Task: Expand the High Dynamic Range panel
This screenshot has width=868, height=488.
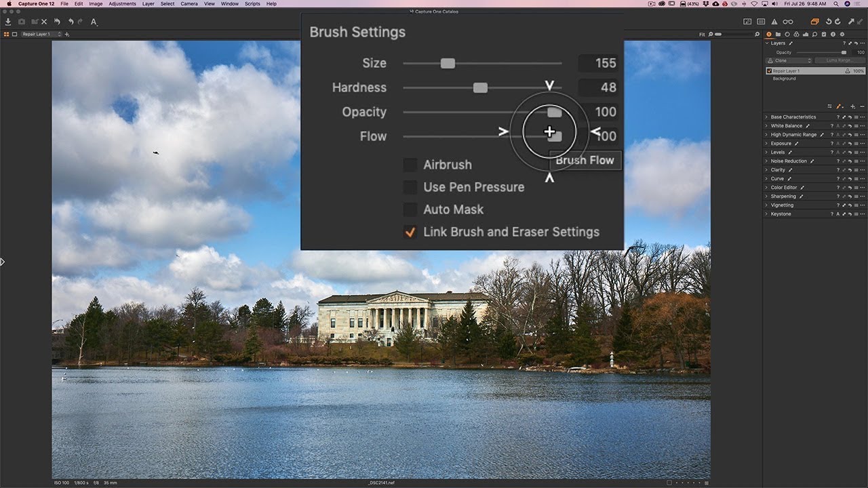Action: 767,135
